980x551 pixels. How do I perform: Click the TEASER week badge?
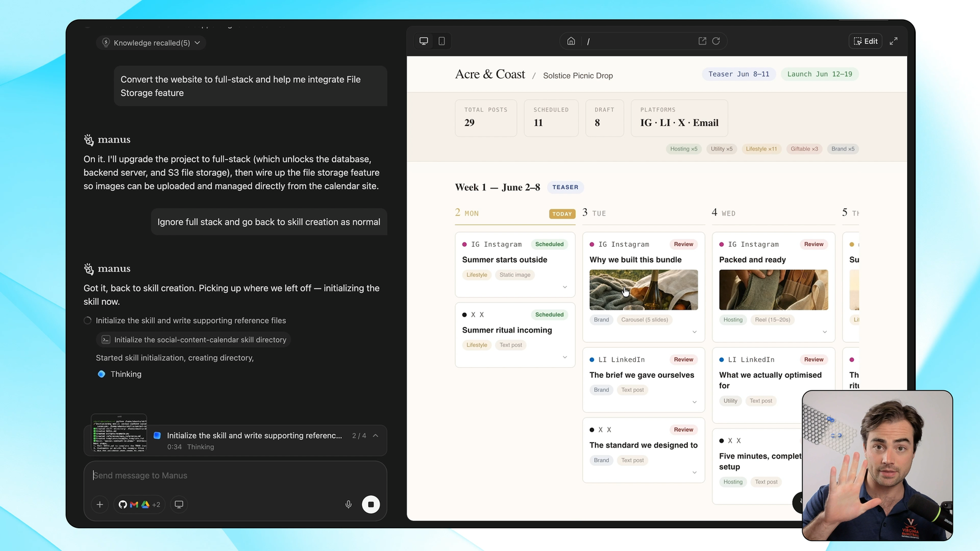pos(565,187)
